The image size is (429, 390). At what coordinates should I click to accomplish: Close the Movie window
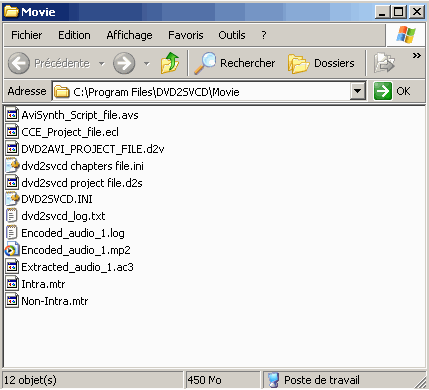(x=417, y=12)
